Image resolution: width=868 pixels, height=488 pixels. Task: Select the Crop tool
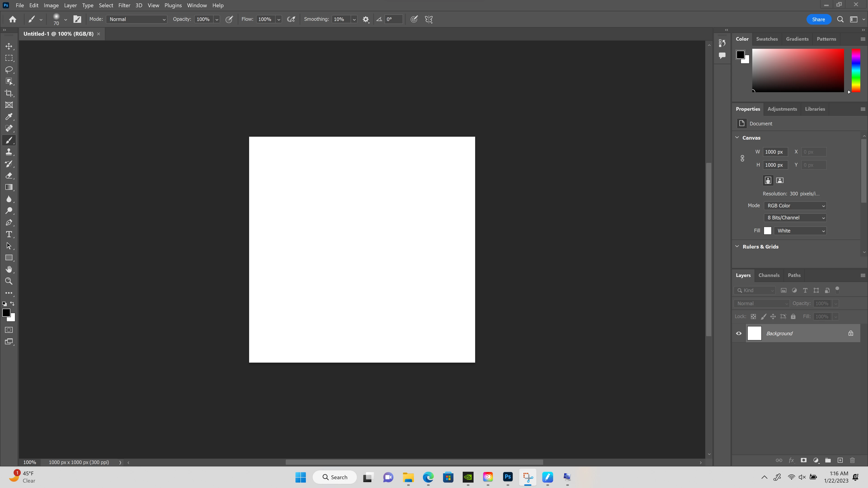pos(9,93)
